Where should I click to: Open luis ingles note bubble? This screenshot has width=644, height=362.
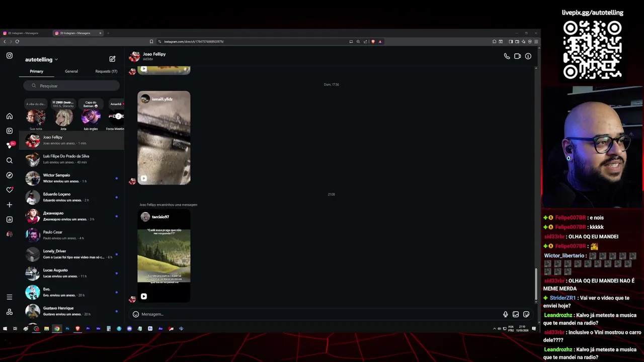point(91,117)
